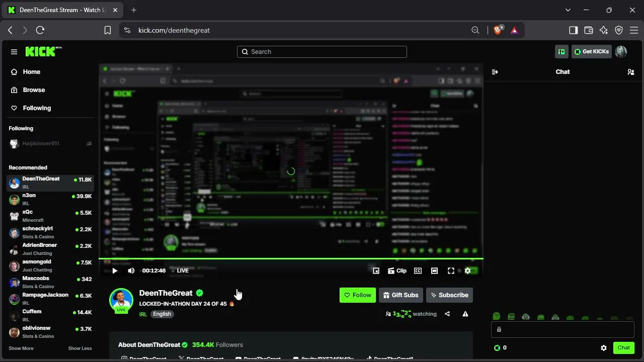This screenshot has width=644, height=362.
Task: Open Cuffem's recommended channel
Action: pos(50,315)
